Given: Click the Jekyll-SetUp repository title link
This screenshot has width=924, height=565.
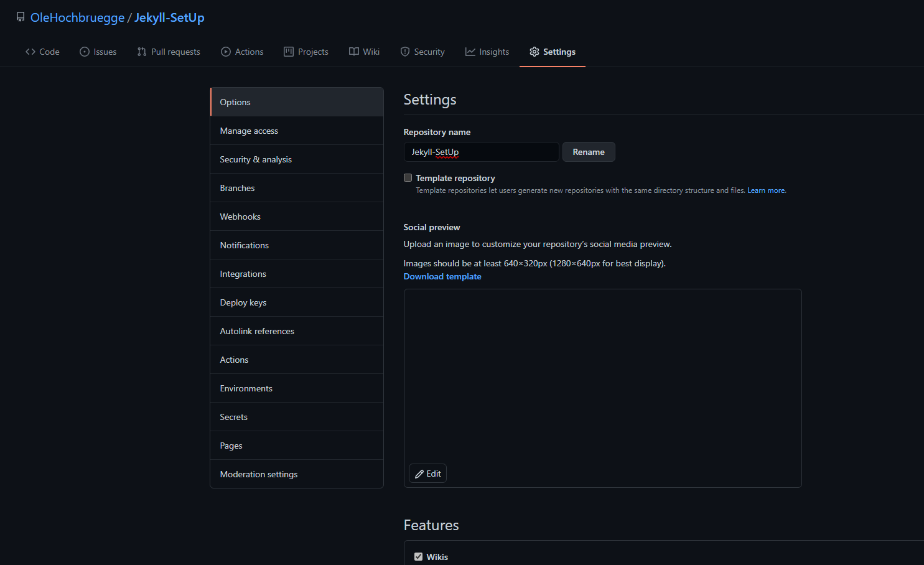Looking at the screenshot, I should [169, 17].
